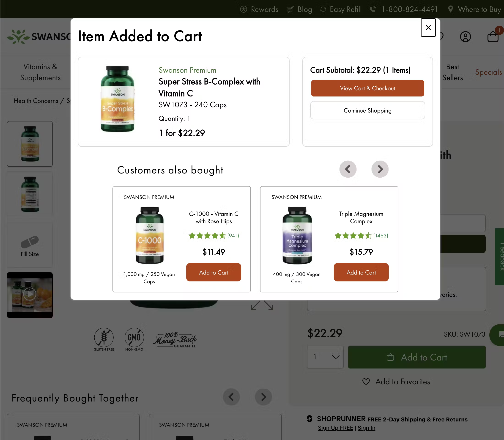Screen dimensions: 504x440
Task: Click the Sign Up FREE ShopRunner link
Action: tap(335, 428)
